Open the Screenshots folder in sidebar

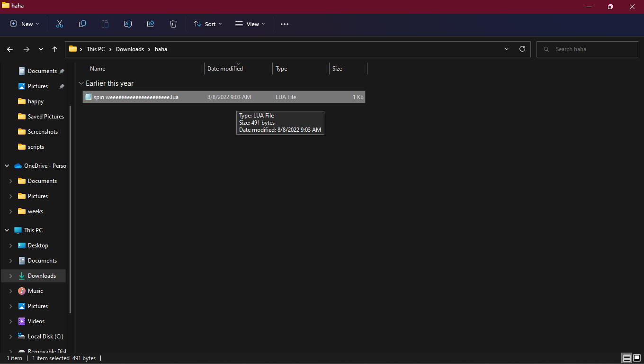43,132
